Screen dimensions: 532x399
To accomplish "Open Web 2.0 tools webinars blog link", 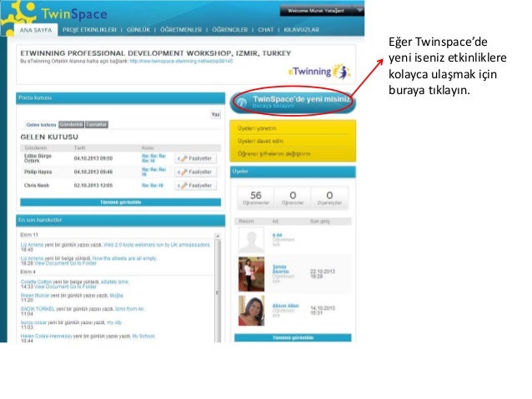I will (157, 245).
